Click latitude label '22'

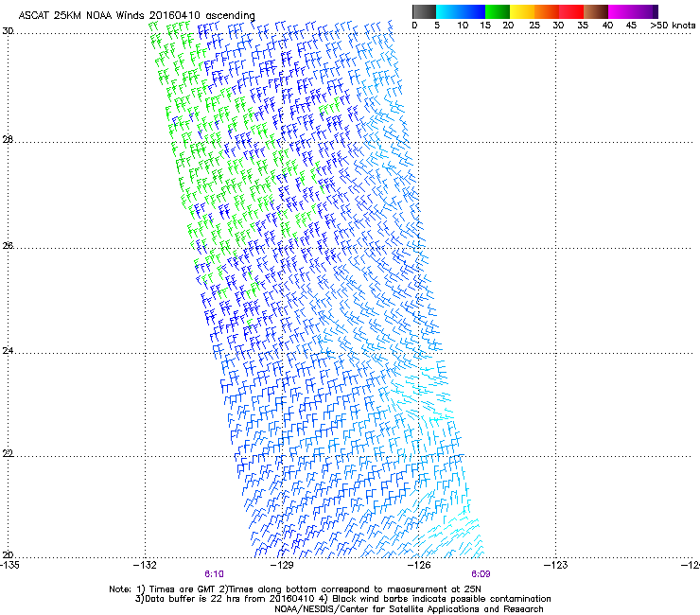click(x=8, y=453)
